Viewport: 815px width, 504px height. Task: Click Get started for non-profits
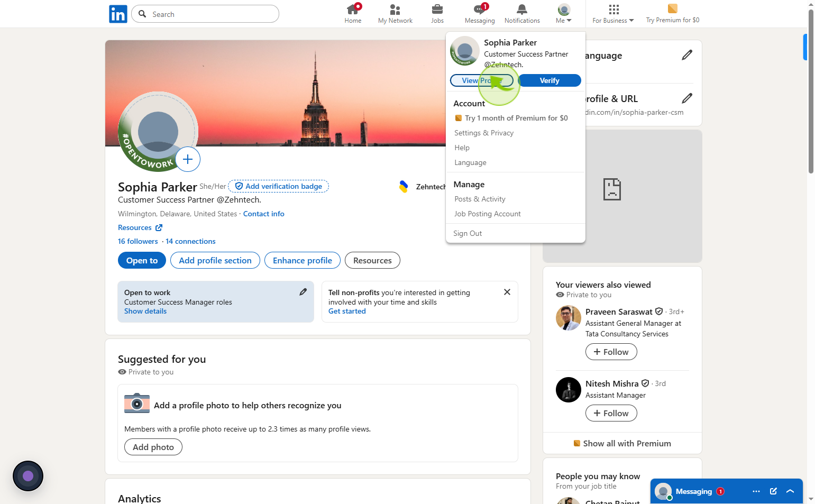[x=347, y=311]
